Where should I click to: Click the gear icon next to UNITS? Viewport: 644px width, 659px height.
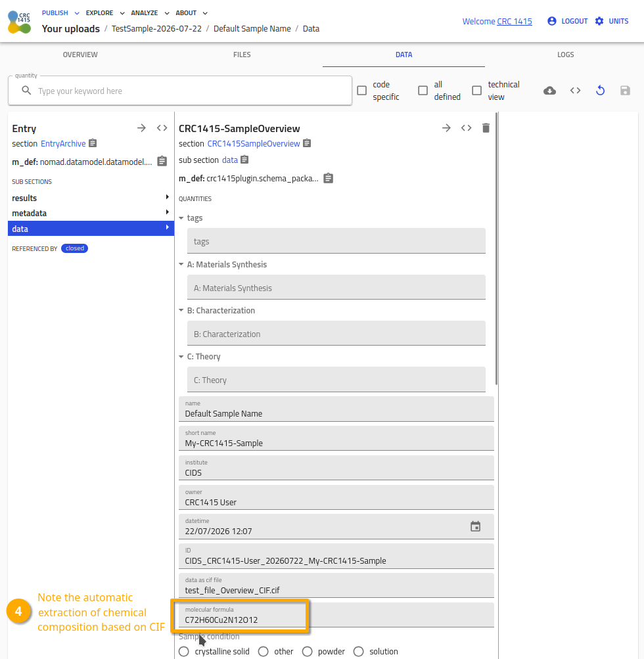click(599, 21)
